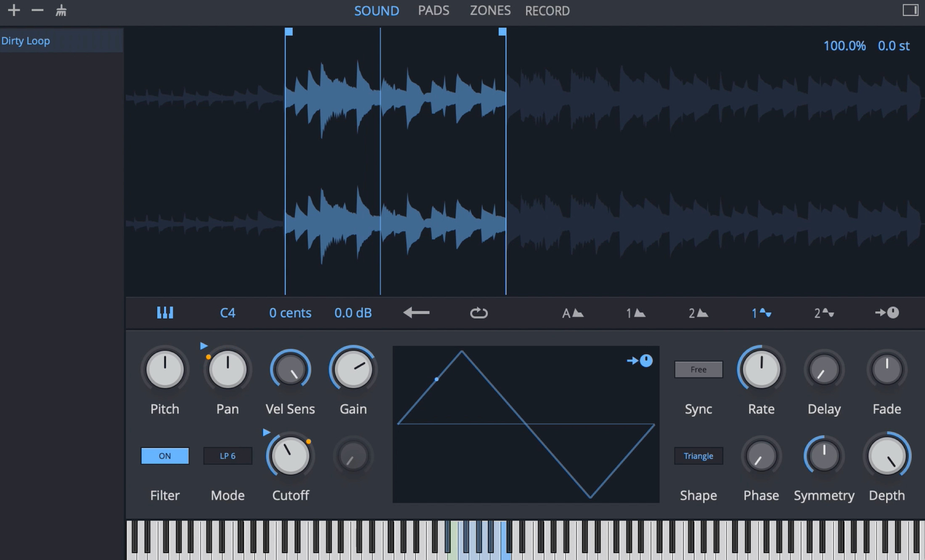Click the Cutoff knob
925x560 pixels.
(x=290, y=456)
